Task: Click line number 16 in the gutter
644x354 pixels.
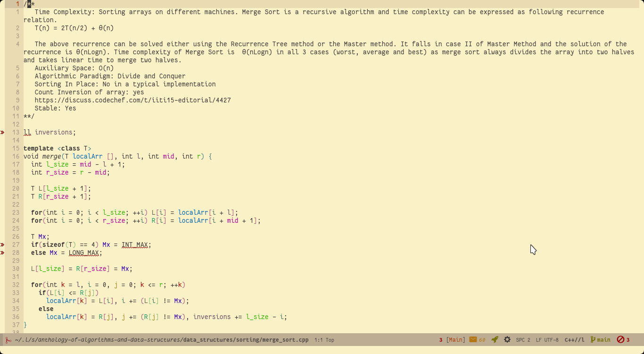Action: [x=16, y=157]
